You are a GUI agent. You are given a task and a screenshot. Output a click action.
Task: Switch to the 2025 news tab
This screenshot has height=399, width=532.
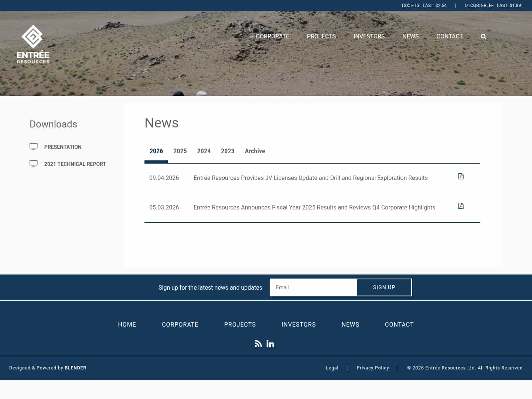180,151
